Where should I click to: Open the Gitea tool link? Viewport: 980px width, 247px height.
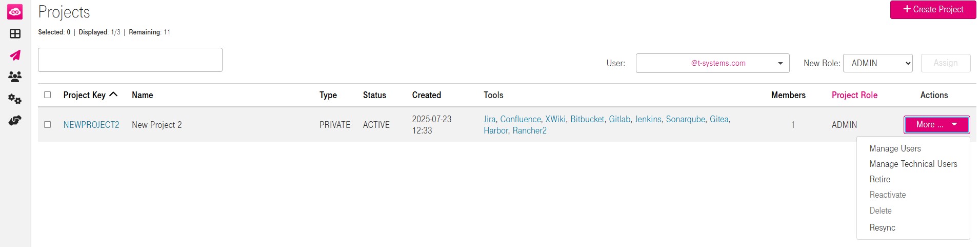[x=719, y=119]
